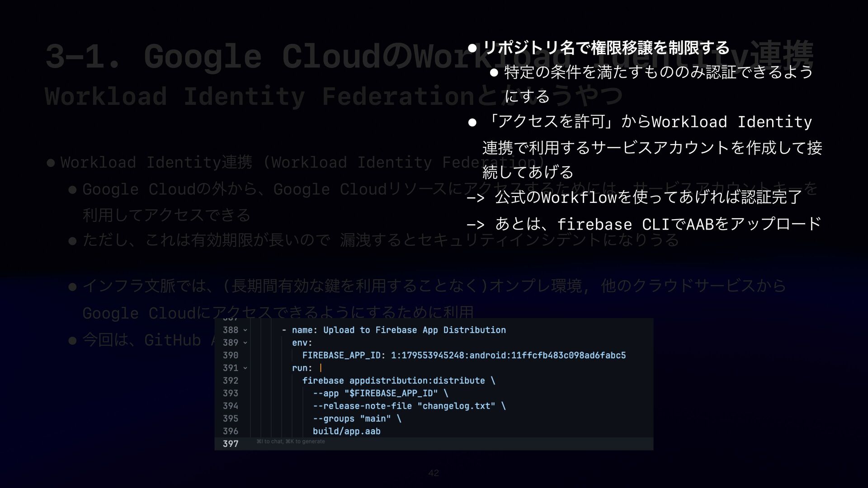Click line number 390 in gutter
The height and width of the screenshot is (488, 868).
(230, 356)
